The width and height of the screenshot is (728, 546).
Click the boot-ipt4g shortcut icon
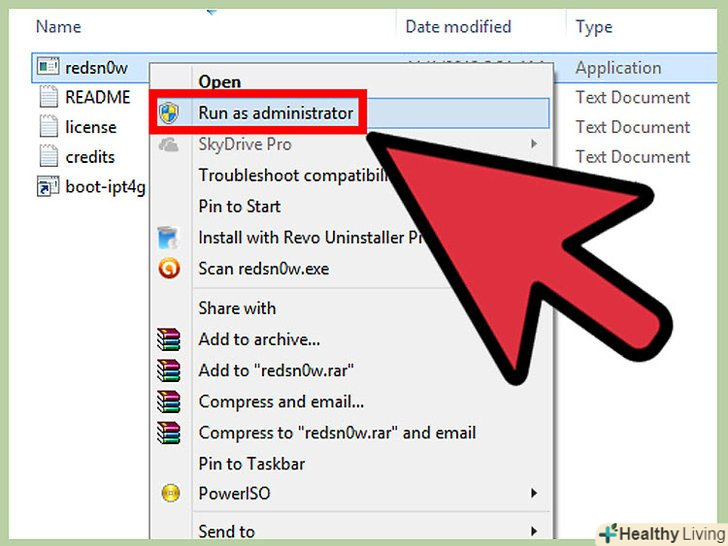click(48, 187)
